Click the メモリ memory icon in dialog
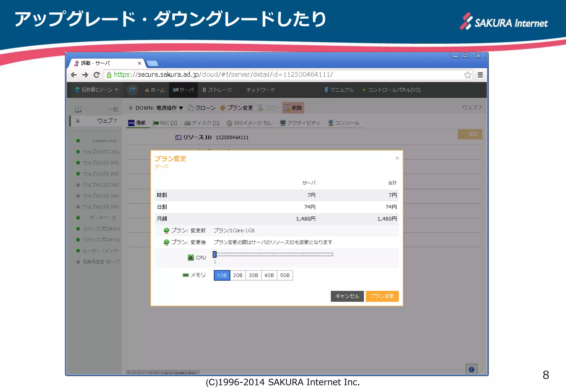 tap(186, 275)
